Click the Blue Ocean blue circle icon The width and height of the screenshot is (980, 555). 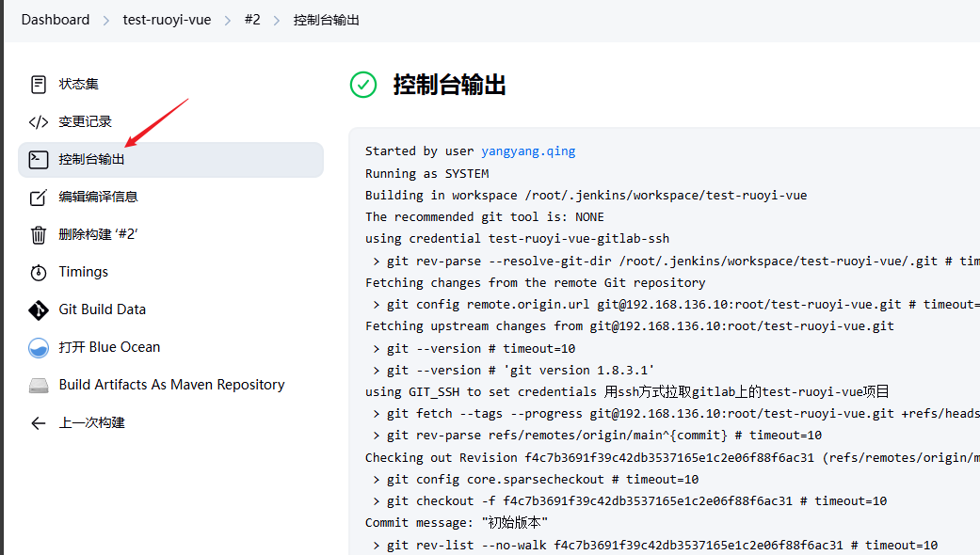tap(39, 348)
